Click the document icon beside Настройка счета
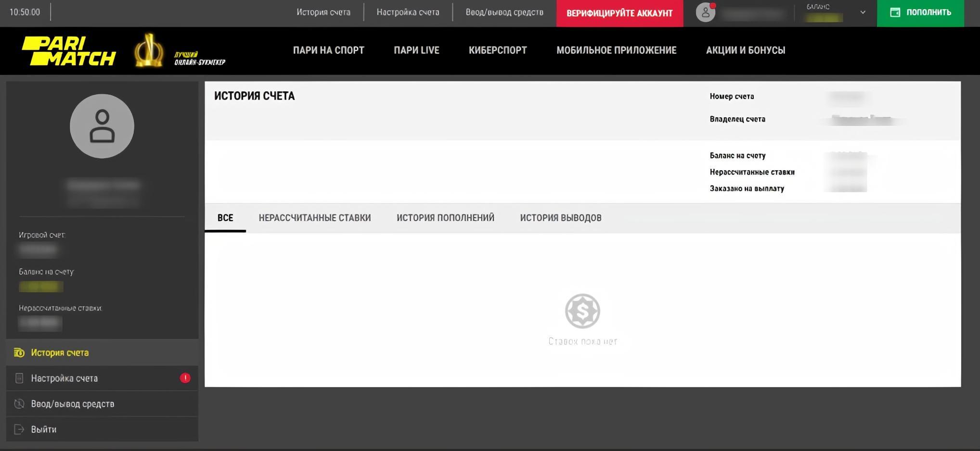This screenshot has height=451, width=980. point(19,378)
